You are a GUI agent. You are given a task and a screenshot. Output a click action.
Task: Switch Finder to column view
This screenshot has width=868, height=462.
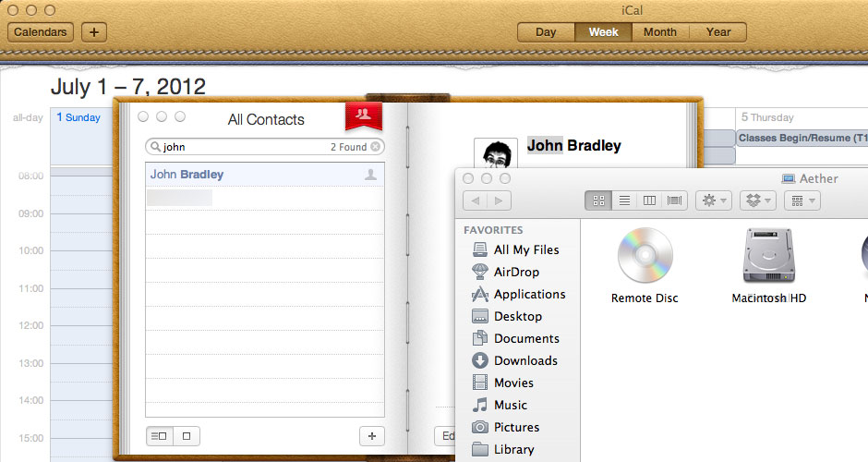click(649, 201)
